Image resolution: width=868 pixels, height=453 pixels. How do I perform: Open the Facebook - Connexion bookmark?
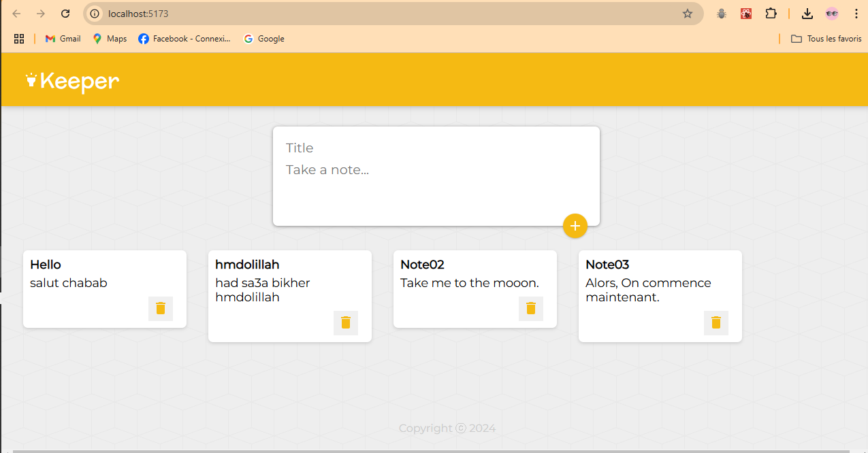[184, 39]
